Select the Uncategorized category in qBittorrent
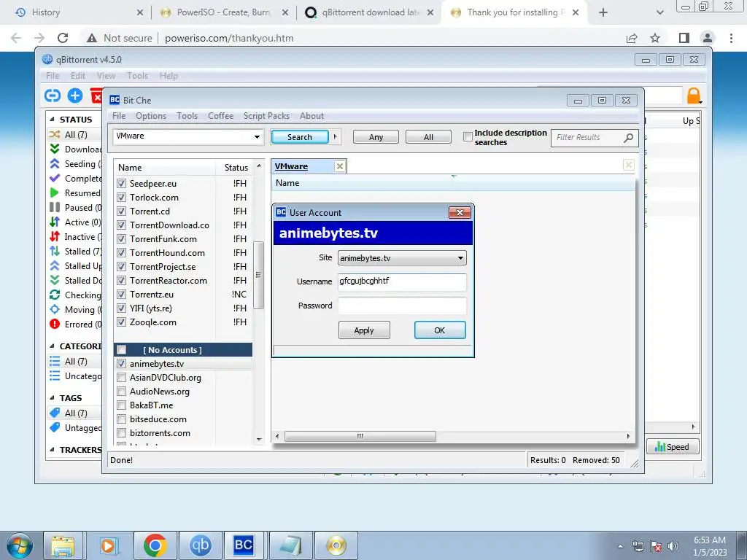Viewport: 747px width, 560px height. tap(76, 376)
